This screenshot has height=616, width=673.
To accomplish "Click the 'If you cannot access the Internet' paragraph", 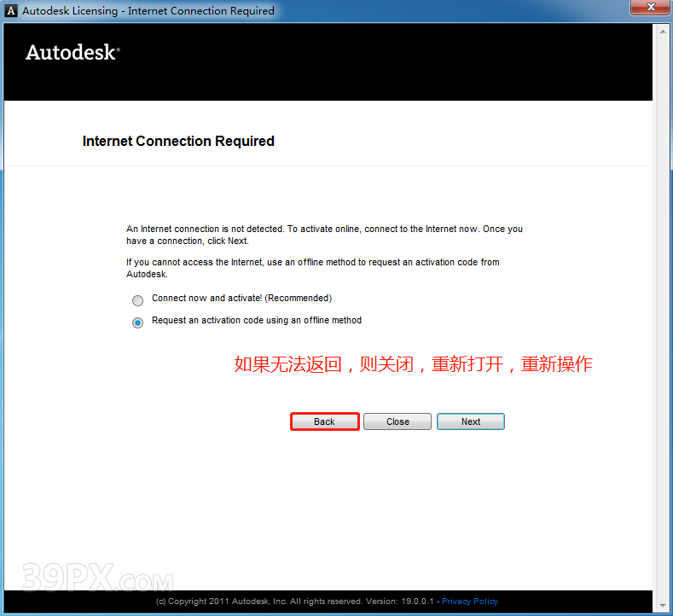I will click(312, 268).
